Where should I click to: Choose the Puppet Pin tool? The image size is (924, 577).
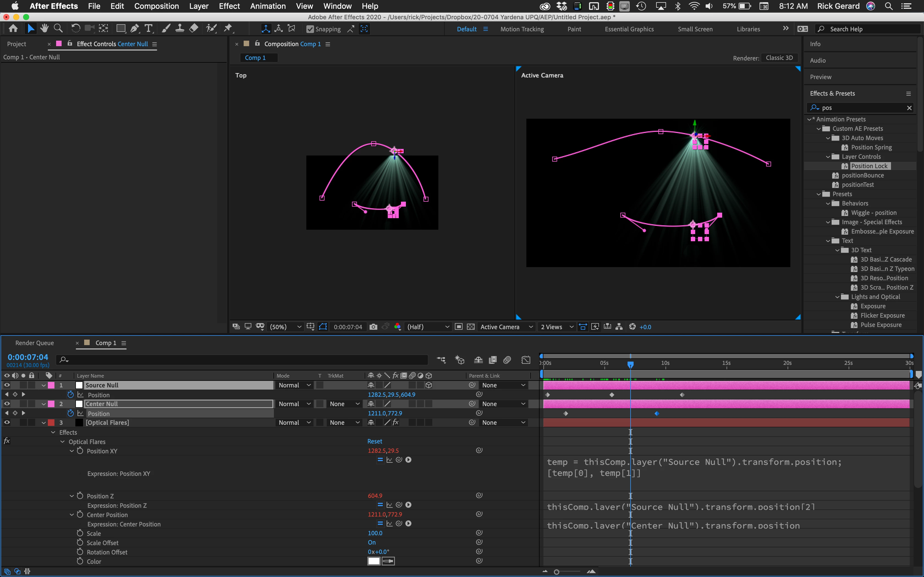(228, 29)
